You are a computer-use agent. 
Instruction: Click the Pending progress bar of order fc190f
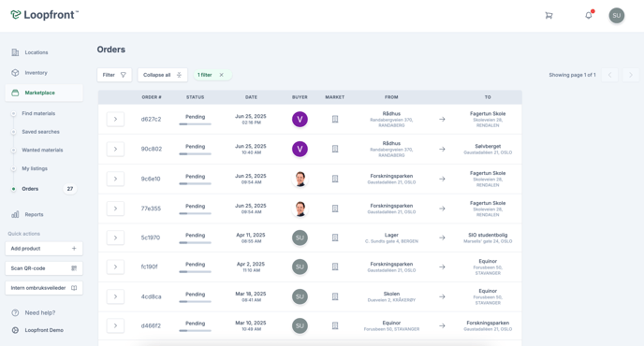point(195,272)
